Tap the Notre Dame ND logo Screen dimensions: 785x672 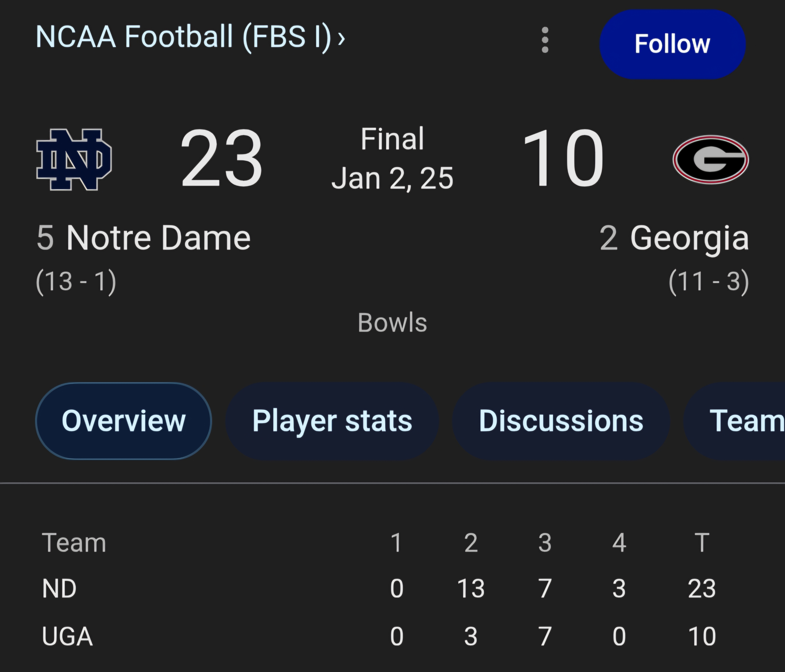74,159
